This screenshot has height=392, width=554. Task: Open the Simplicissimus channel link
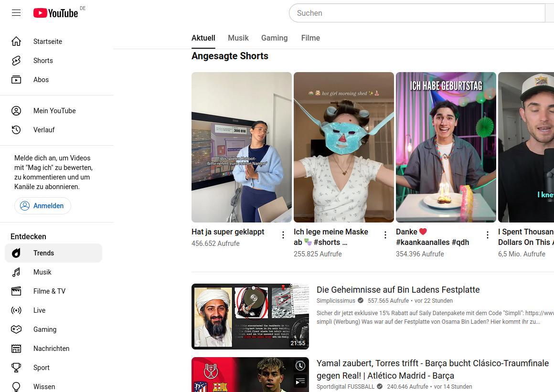[x=336, y=301]
